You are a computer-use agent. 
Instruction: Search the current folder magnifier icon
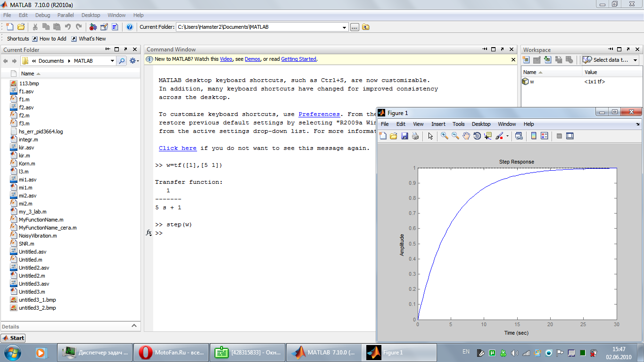(x=122, y=61)
